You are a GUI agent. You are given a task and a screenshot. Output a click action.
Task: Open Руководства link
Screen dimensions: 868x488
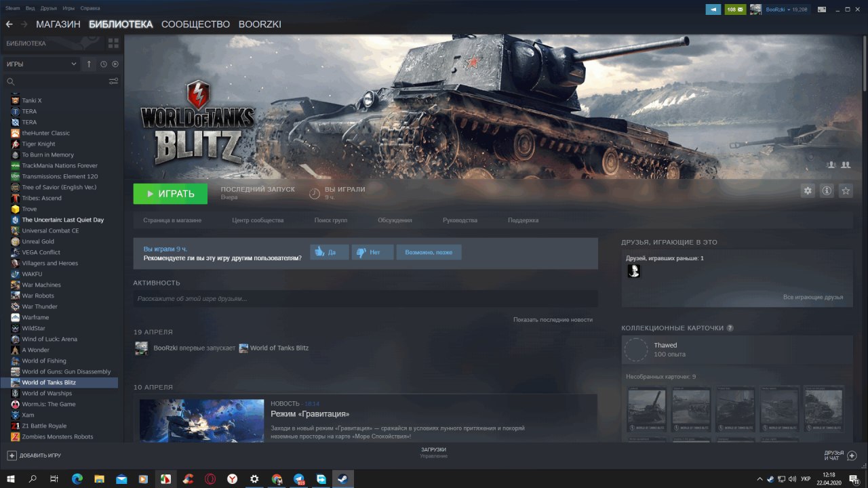pos(460,220)
